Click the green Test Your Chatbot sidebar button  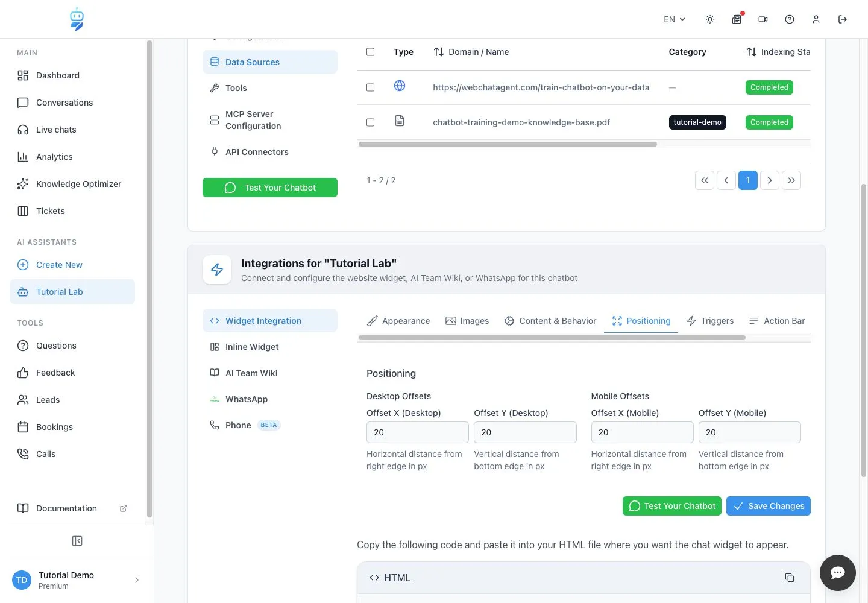coord(270,188)
